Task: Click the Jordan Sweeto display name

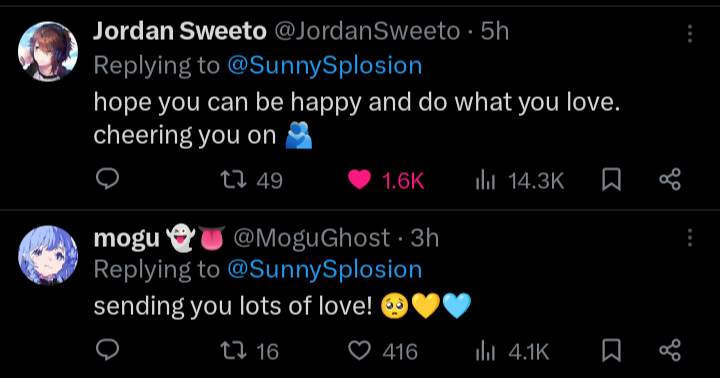Action: click(x=180, y=31)
